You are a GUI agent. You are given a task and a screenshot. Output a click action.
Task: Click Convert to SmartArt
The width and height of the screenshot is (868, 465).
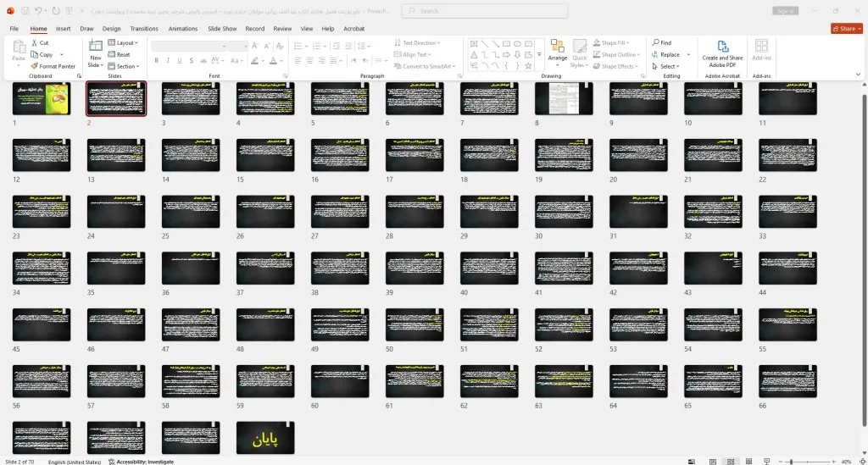426,66
